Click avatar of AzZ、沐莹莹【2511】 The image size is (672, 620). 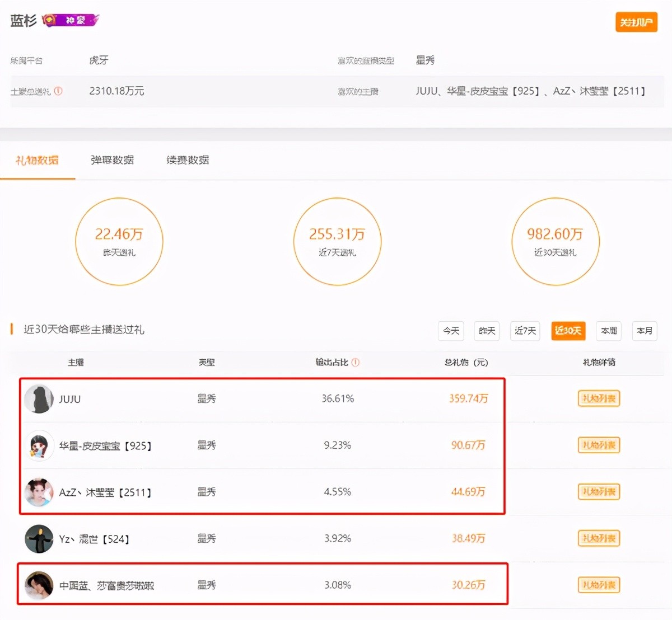(39, 492)
